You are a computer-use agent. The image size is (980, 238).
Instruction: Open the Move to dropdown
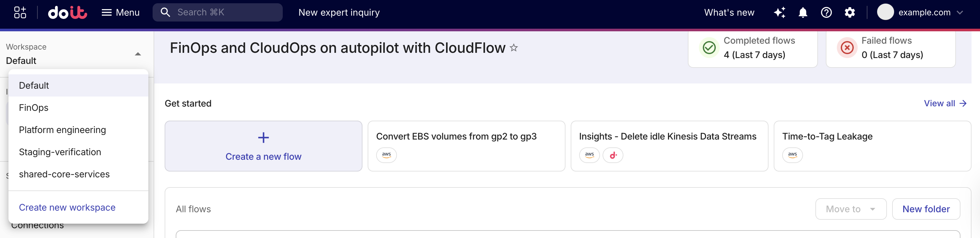(851, 209)
